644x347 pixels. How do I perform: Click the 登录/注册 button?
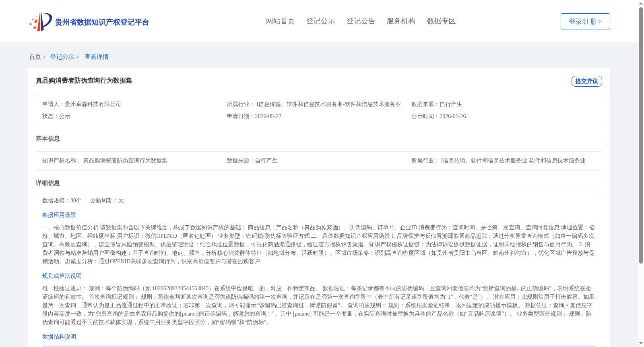[585, 21]
